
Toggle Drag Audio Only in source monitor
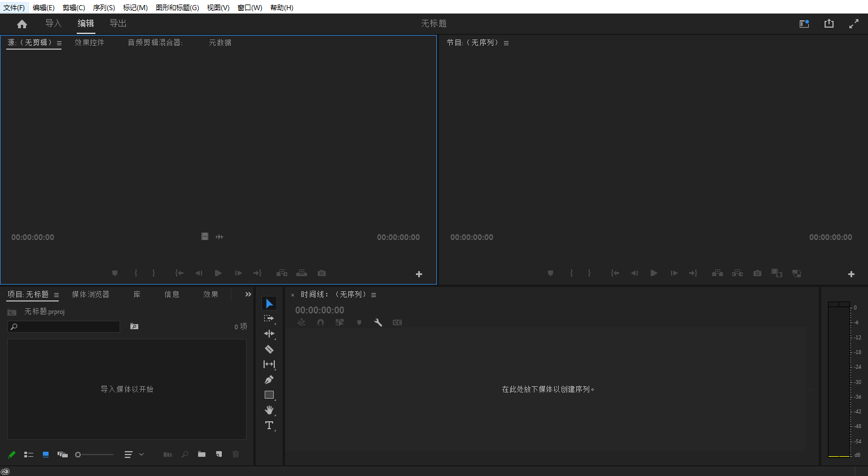click(220, 237)
